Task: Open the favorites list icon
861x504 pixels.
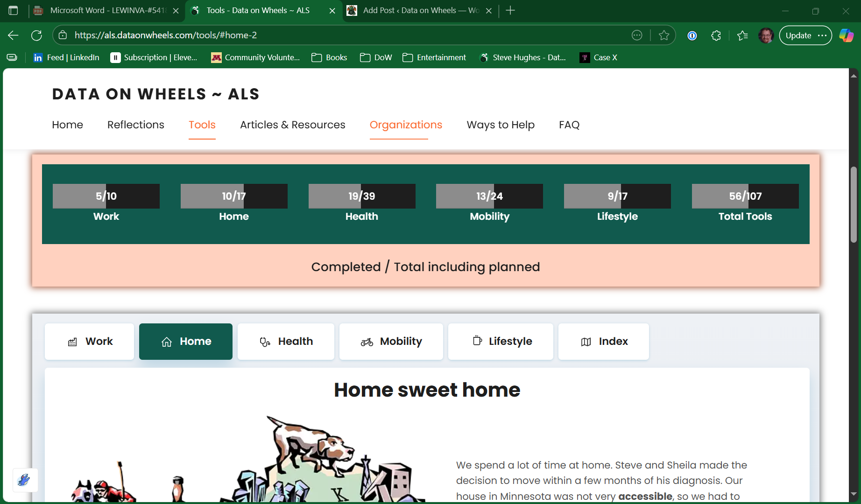Action: point(742,35)
